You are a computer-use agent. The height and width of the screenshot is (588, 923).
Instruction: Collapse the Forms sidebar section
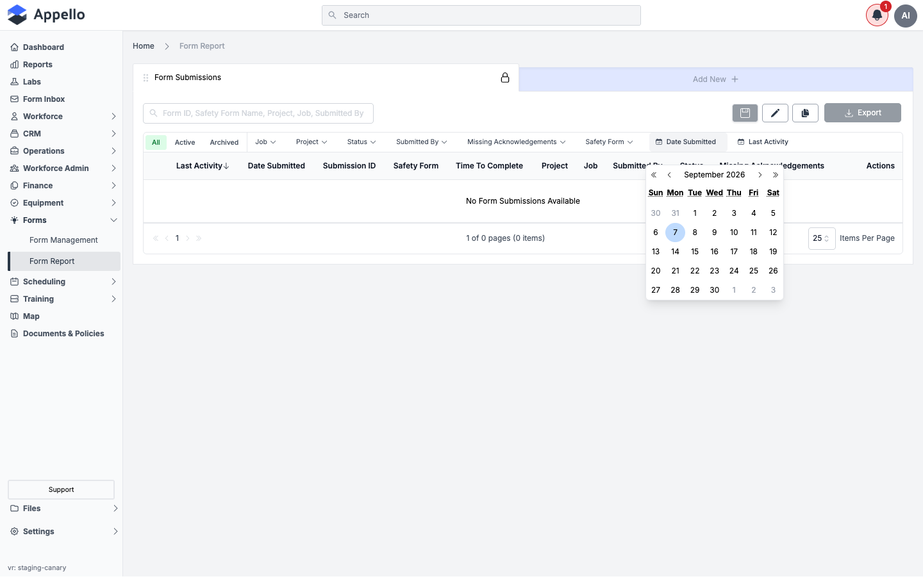pyautogui.click(x=64, y=220)
